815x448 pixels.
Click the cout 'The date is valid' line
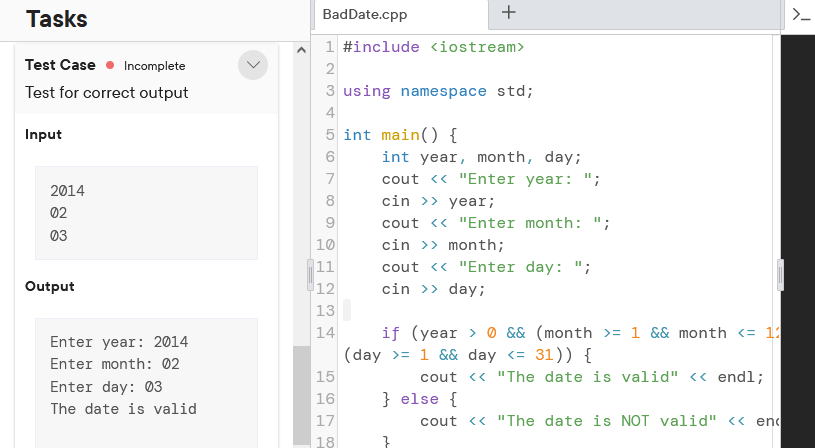(x=592, y=377)
